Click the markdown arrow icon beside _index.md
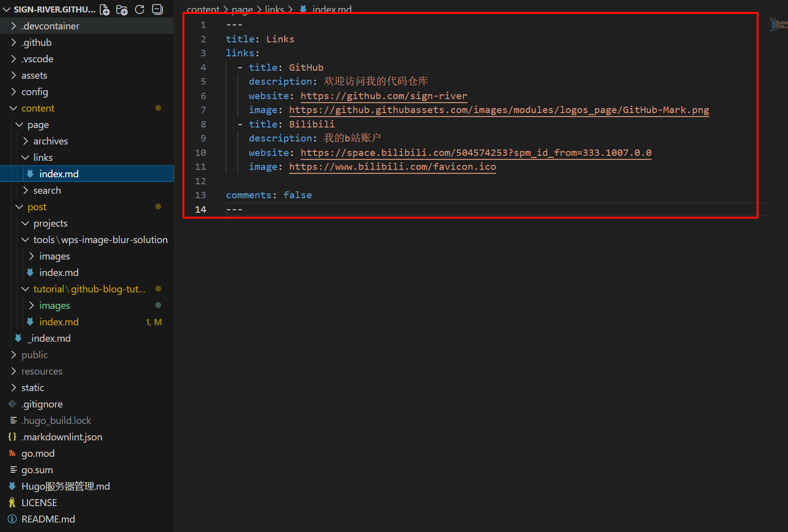The image size is (788, 532). point(18,338)
